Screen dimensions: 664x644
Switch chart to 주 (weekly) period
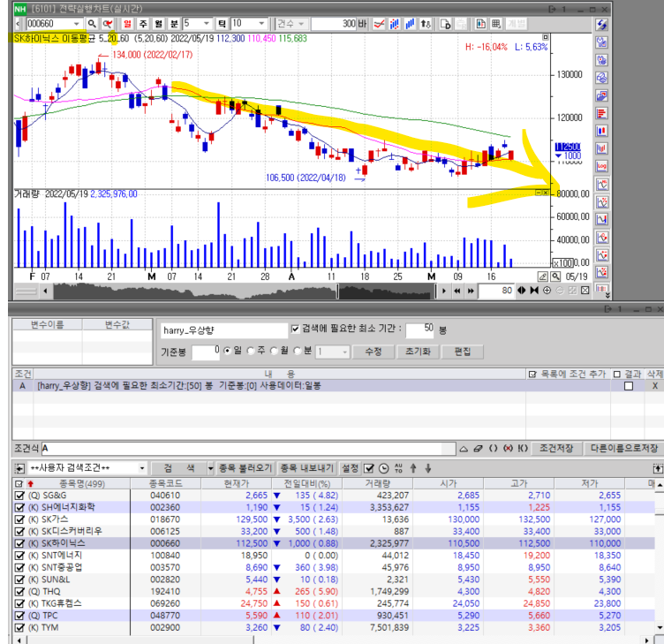[x=144, y=24]
